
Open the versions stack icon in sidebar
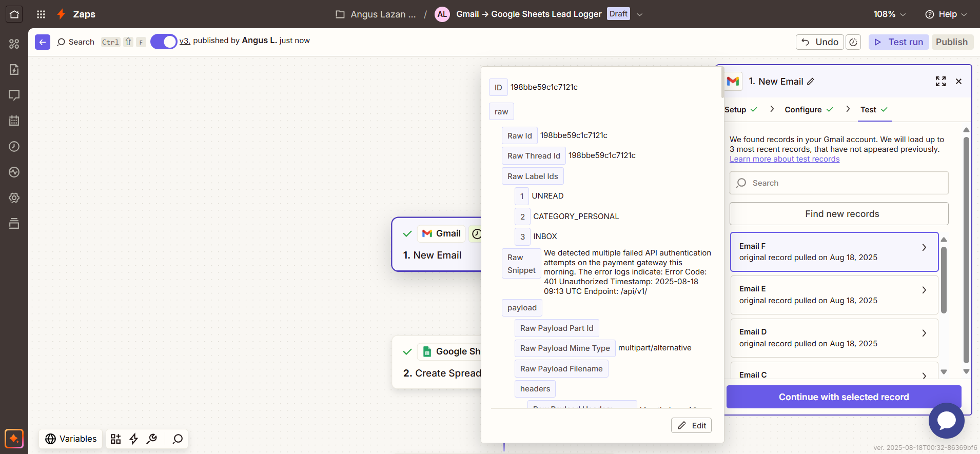click(14, 224)
